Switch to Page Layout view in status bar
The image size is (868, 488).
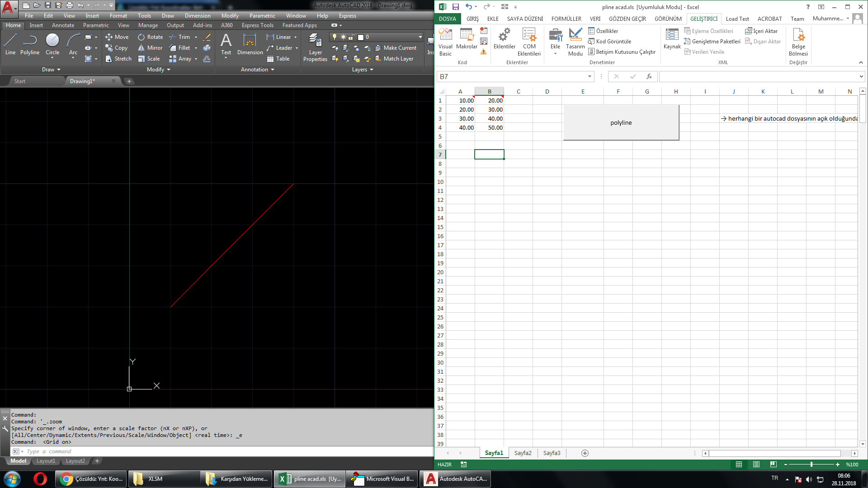(x=756, y=465)
